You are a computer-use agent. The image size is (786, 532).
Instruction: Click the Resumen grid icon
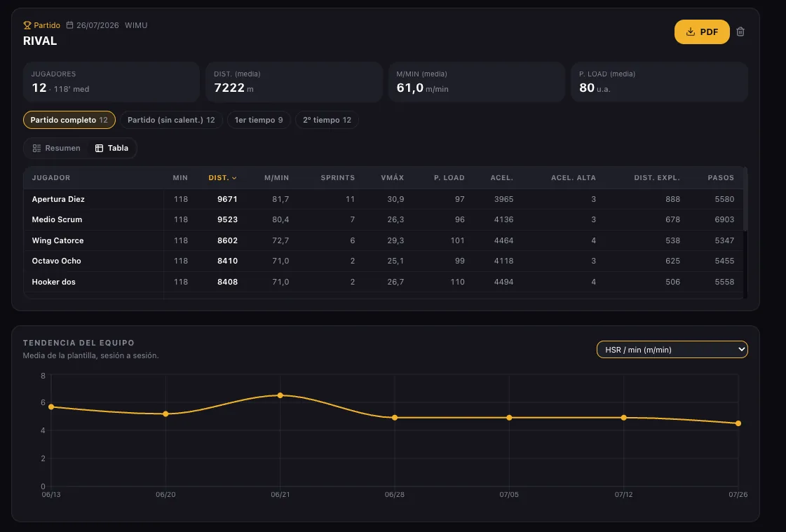pos(36,149)
